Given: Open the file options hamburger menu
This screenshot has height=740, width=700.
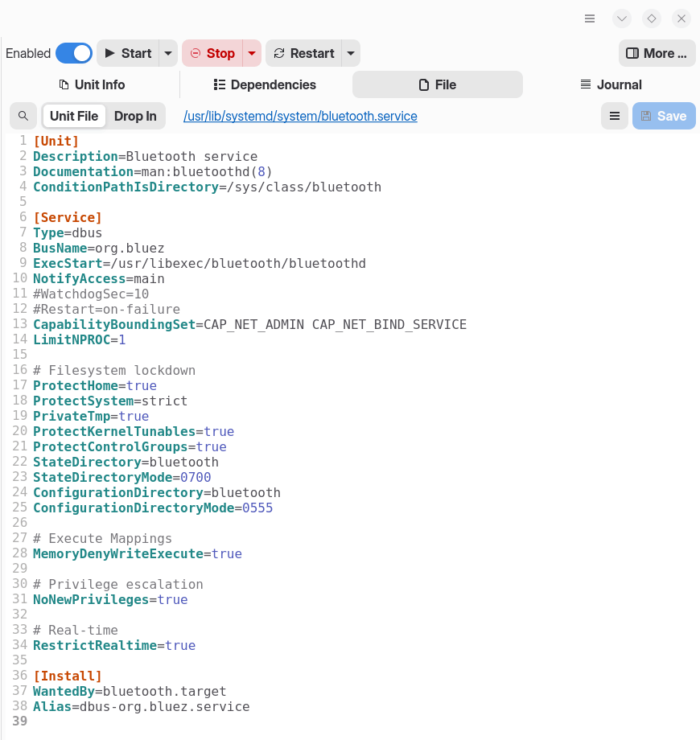Looking at the screenshot, I should (x=614, y=116).
